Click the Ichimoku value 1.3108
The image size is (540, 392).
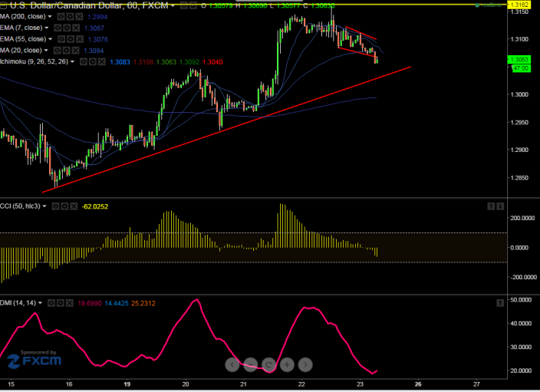[143, 62]
